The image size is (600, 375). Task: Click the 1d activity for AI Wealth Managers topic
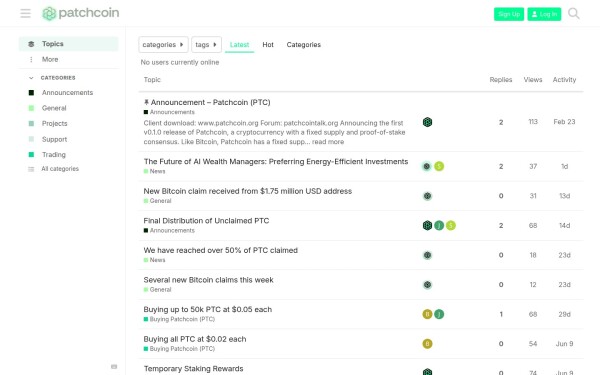coord(564,166)
